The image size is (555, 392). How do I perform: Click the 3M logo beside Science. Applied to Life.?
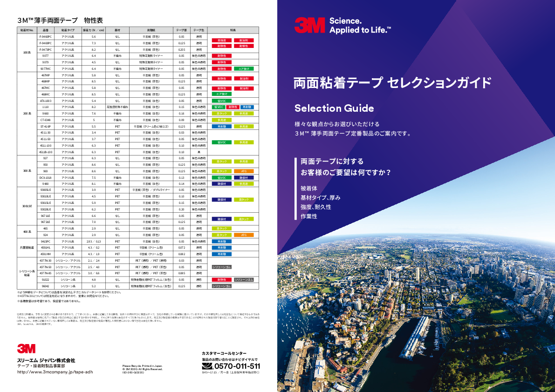[309, 26]
